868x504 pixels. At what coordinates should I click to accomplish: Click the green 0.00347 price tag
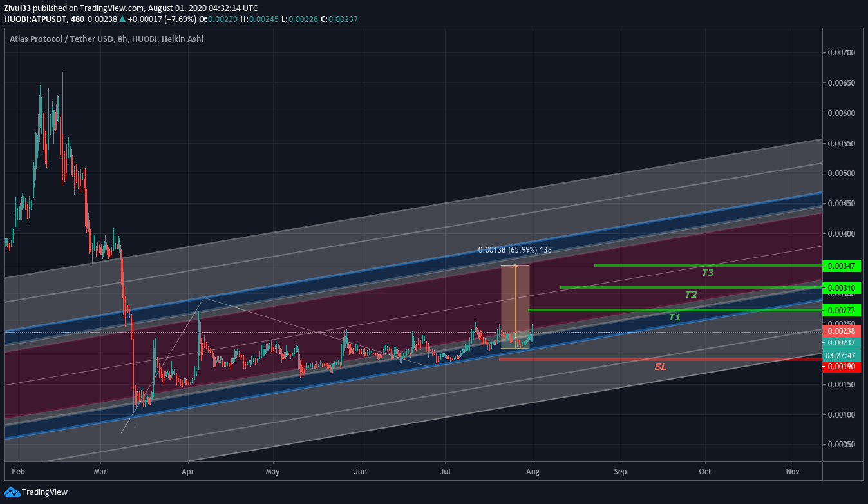[x=842, y=266]
